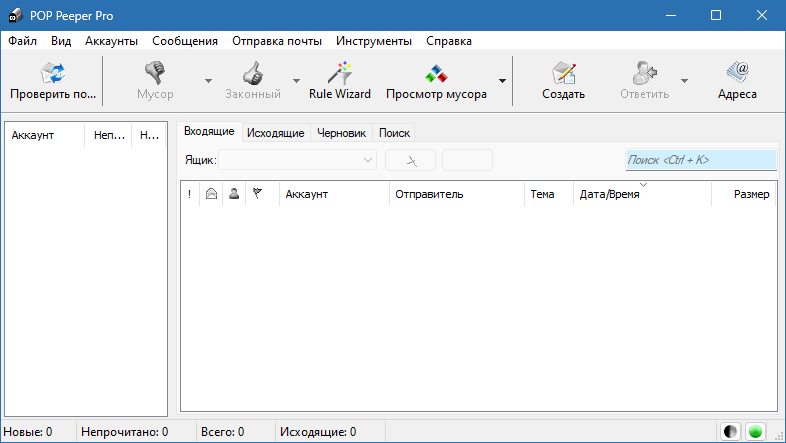Screen dimensions: 786x443
Task: Click the Просмотр мусора icon
Action: tap(436, 74)
